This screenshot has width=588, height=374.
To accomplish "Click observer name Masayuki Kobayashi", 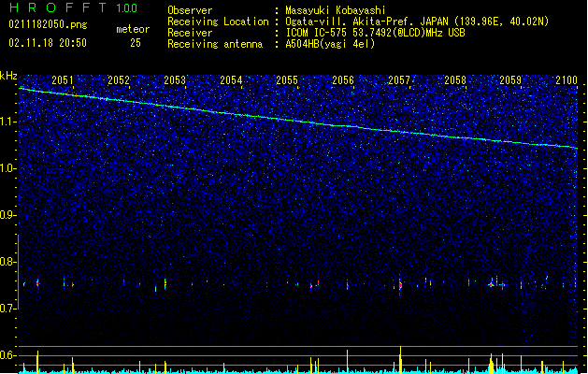I will [336, 10].
